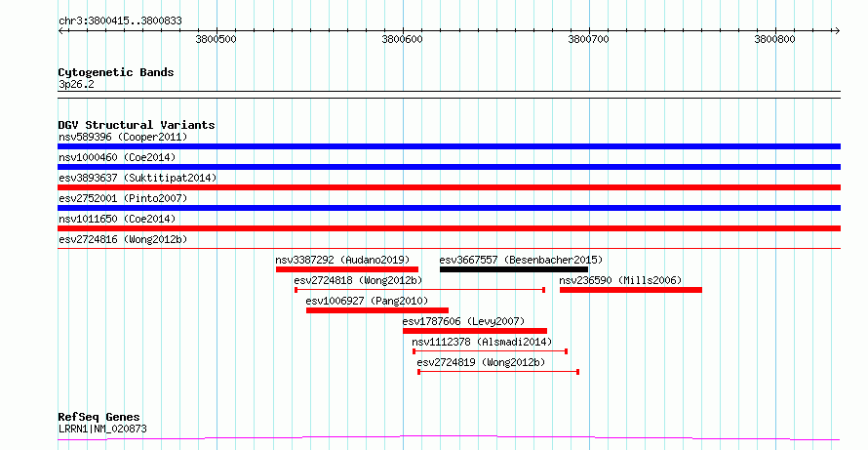868x450 pixels.
Task: Click the chr3:3800415..3800833 coordinate label
Action: pyautogui.click(x=120, y=21)
